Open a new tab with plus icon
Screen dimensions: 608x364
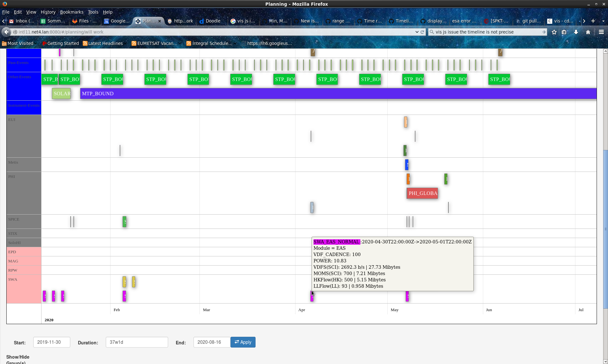click(593, 21)
